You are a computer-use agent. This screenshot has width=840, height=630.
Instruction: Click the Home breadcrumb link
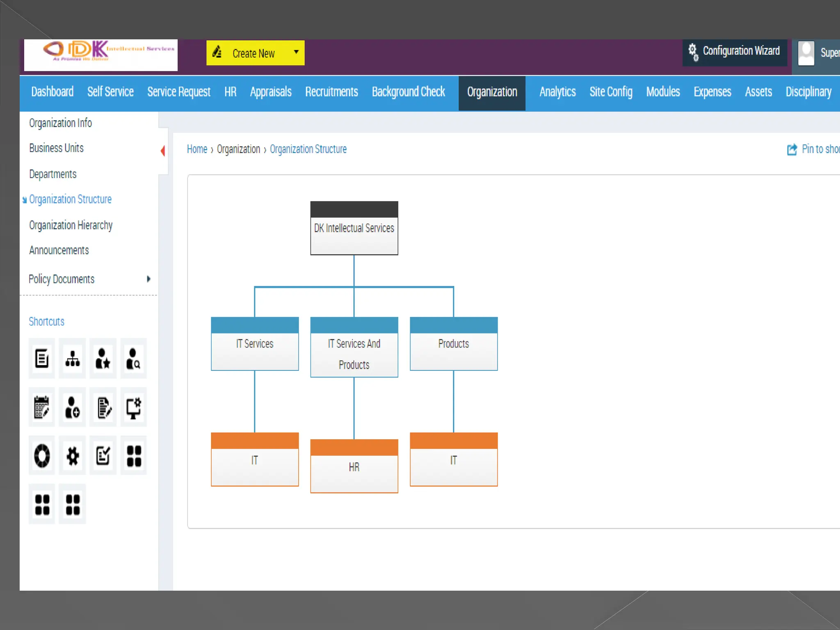coord(197,149)
